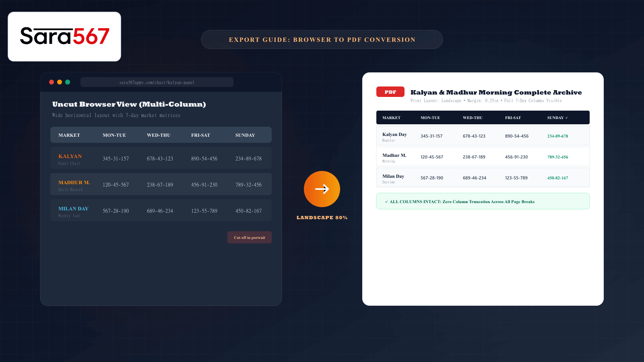Click cell 450-82-167 in browser table

point(248,211)
